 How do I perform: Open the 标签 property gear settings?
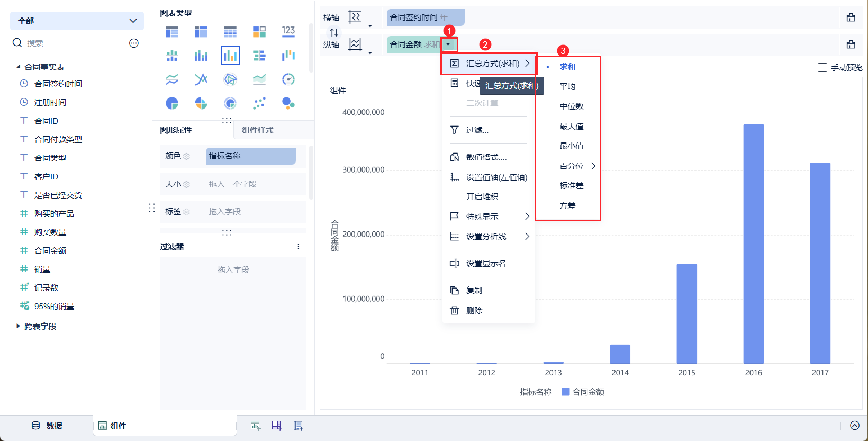(186, 212)
